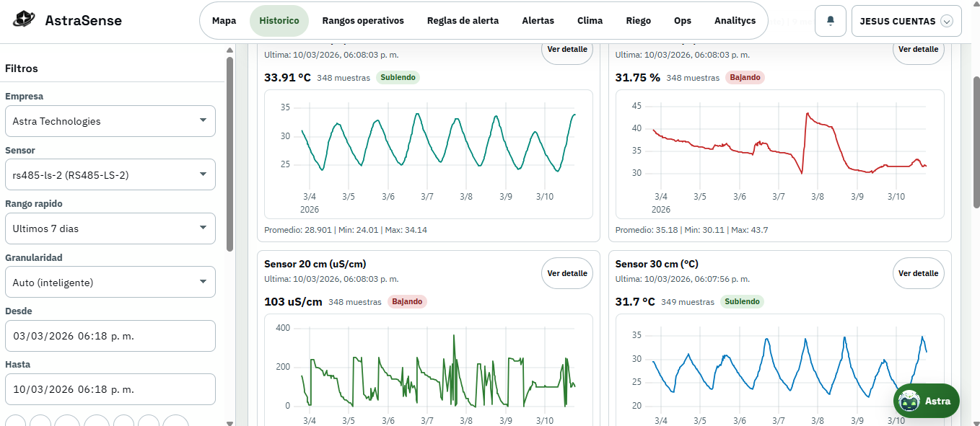Go to Reglas de alerta tab
The width and height of the screenshot is (980, 426).
[x=463, y=21]
